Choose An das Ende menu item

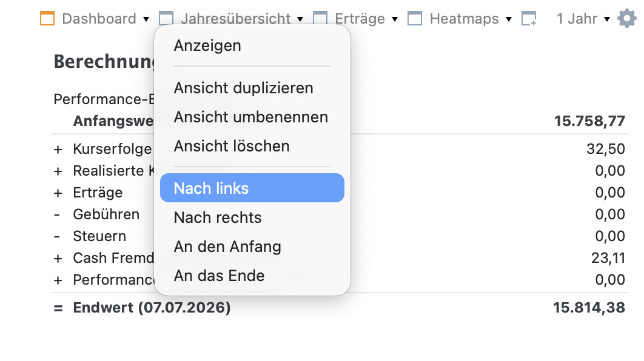[x=252, y=276]
